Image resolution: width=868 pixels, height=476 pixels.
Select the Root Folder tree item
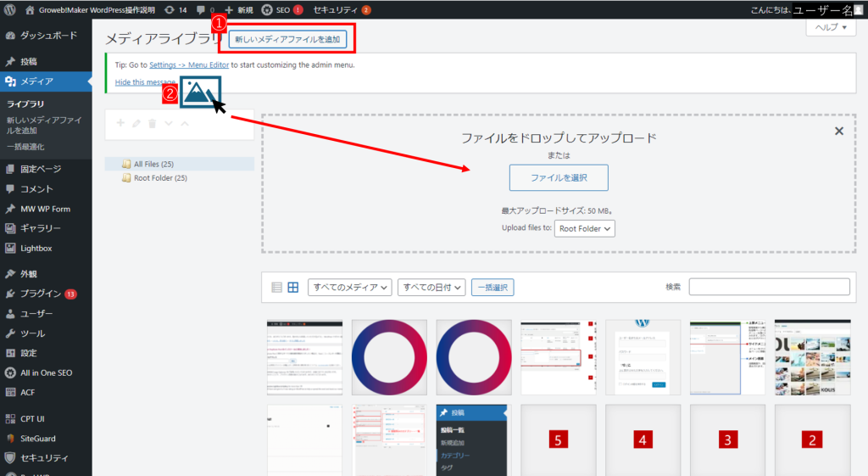[x=159, y=178]
